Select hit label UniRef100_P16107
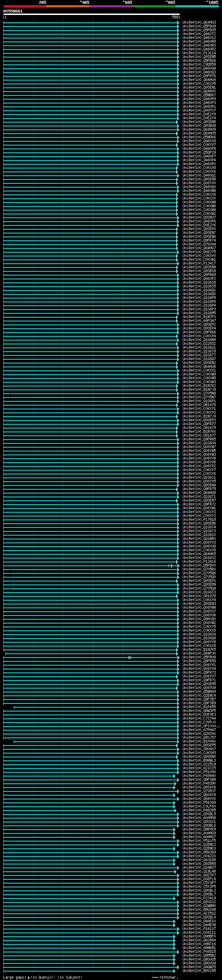This screenshot has height=980, width=222. [199, 929]
